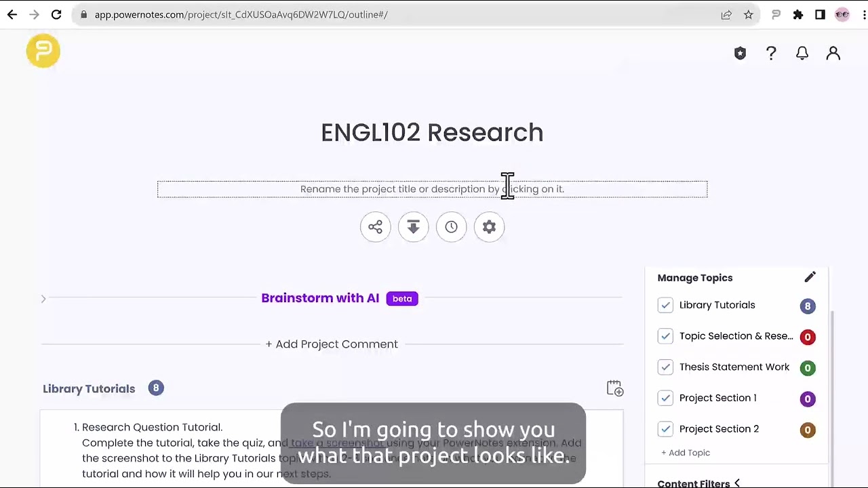The image size is (868, 488).
Task: Click the browser share page icon
Action: point(726,14)
